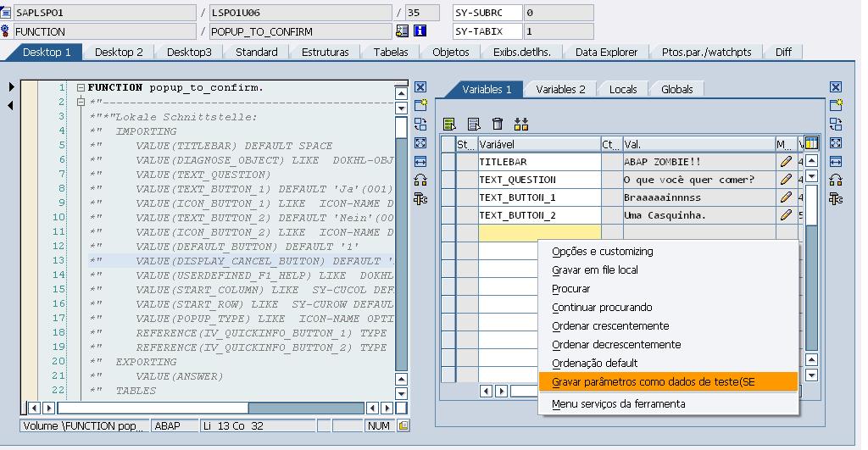
Task: Switch to the Desktop 2 tab
Action: tap(119, 52)
